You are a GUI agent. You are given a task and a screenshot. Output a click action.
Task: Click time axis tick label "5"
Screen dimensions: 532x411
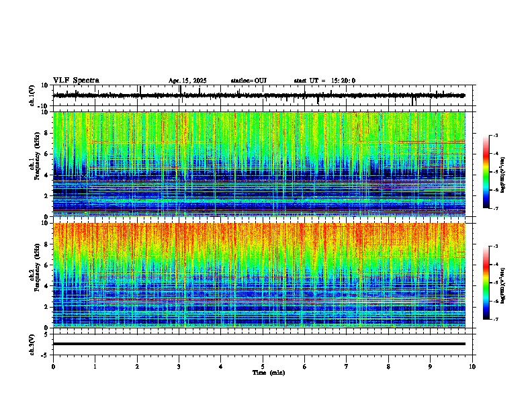[x=263, y=367]
